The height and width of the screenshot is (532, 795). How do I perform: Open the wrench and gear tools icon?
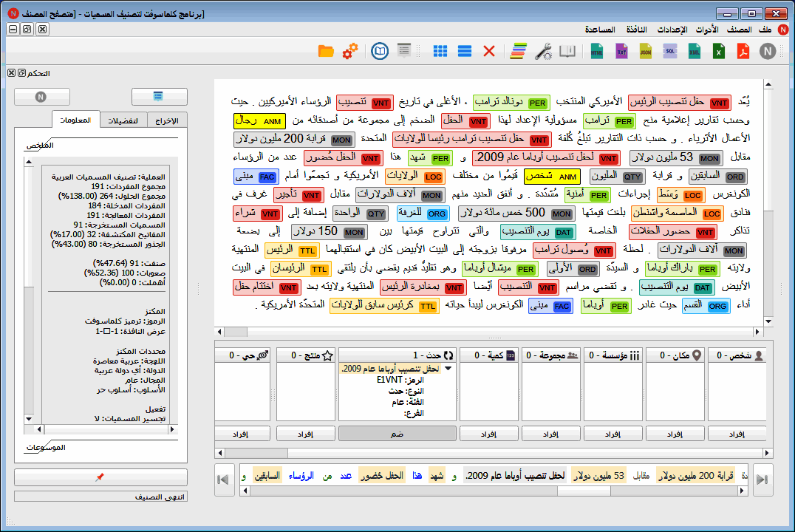(x=543, y=51)
